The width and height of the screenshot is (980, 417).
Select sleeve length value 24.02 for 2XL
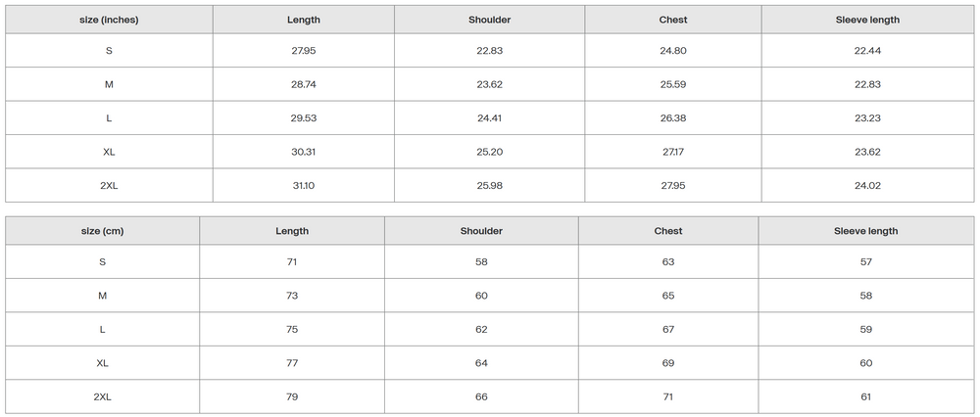pyautogui.click(x=867, y=186)
